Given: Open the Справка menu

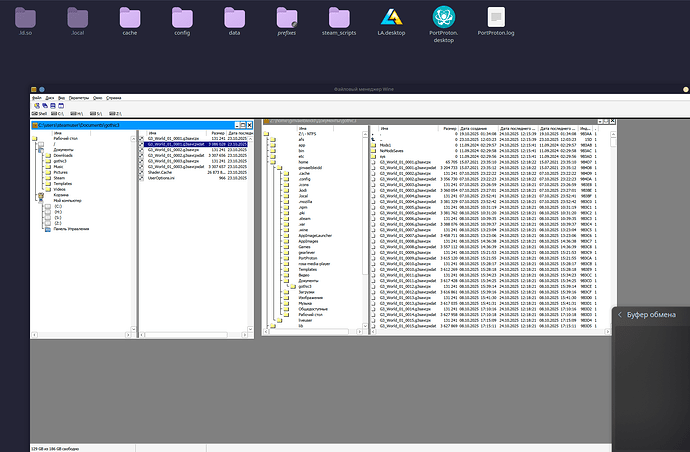Looking at the screenshot, I should tap(114, 98).
